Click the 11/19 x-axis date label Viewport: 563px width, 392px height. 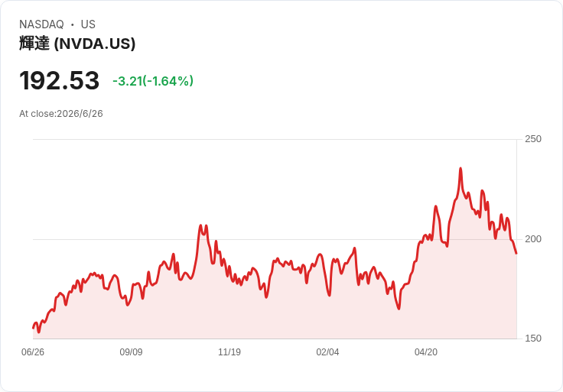tap(229, 352)
